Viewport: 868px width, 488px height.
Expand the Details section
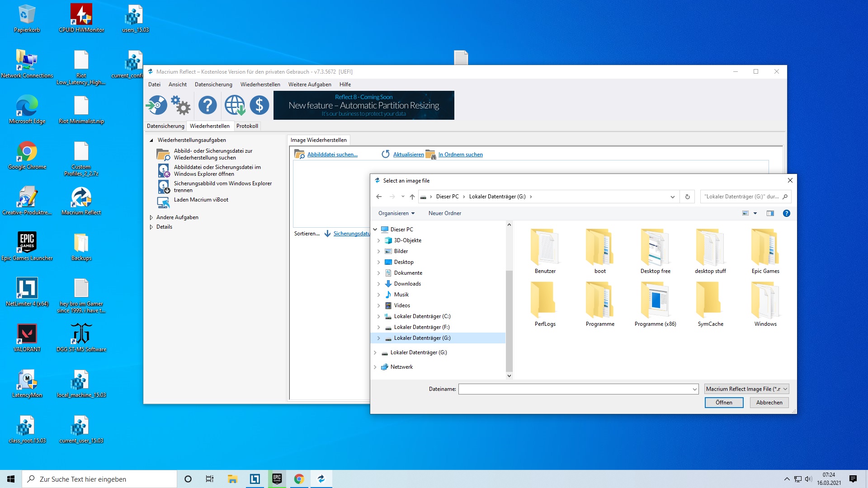click(151, 227)
